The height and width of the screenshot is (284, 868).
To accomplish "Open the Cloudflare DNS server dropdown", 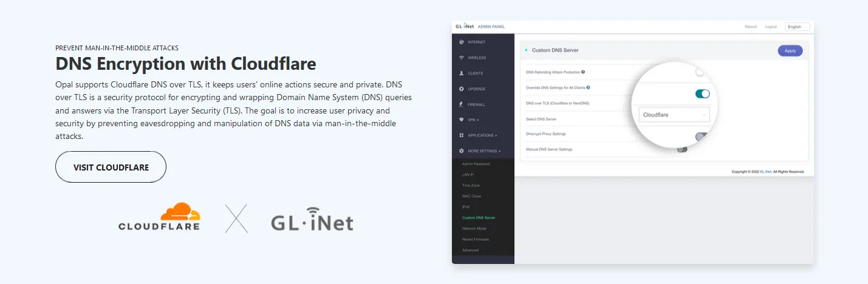I will pos(674,115).
